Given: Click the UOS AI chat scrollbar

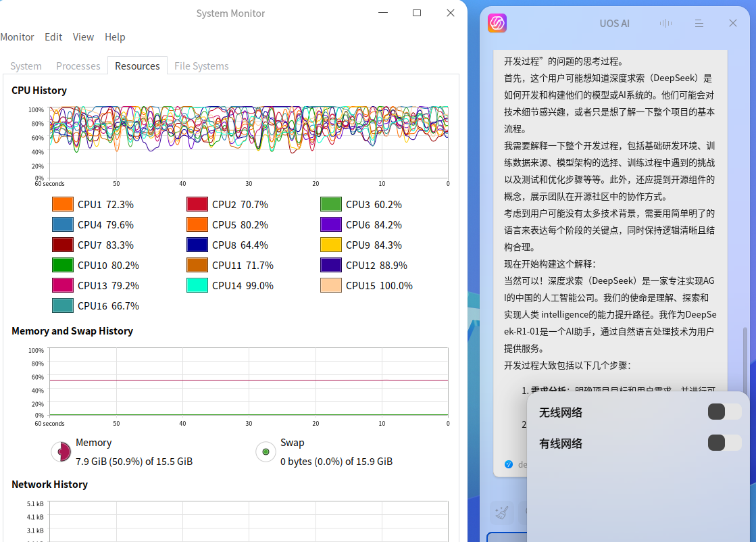Looking at the screenshot, I should [745, 360].
